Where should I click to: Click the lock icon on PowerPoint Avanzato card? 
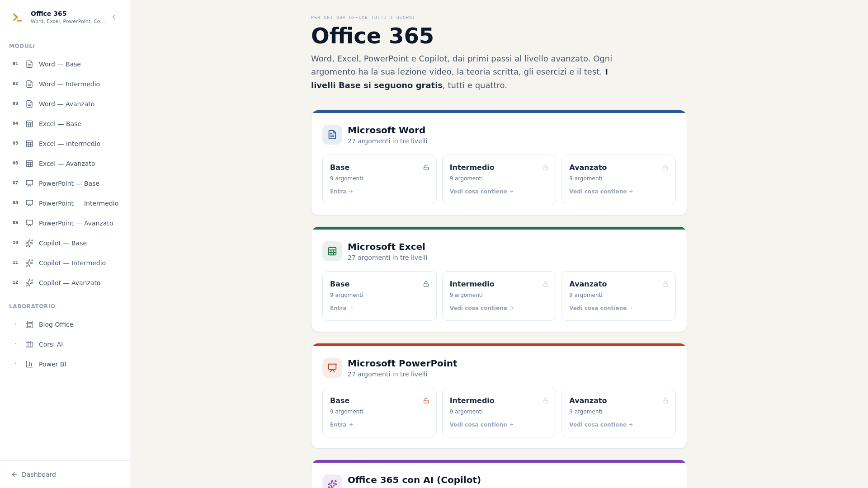coord(665,401)
